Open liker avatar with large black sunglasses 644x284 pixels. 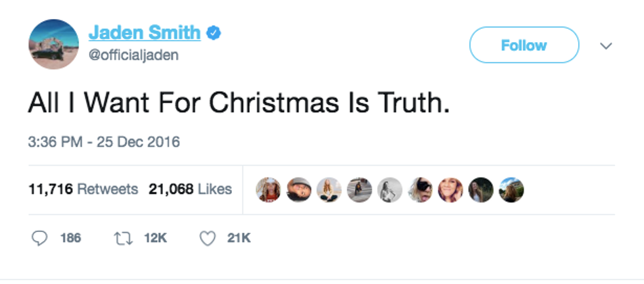click(419, 190)
